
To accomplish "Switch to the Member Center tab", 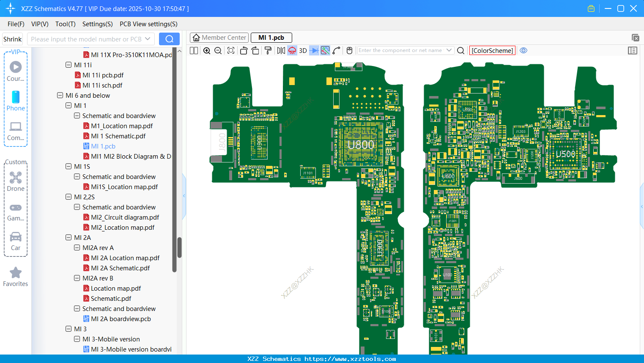I will pos(219,38).
